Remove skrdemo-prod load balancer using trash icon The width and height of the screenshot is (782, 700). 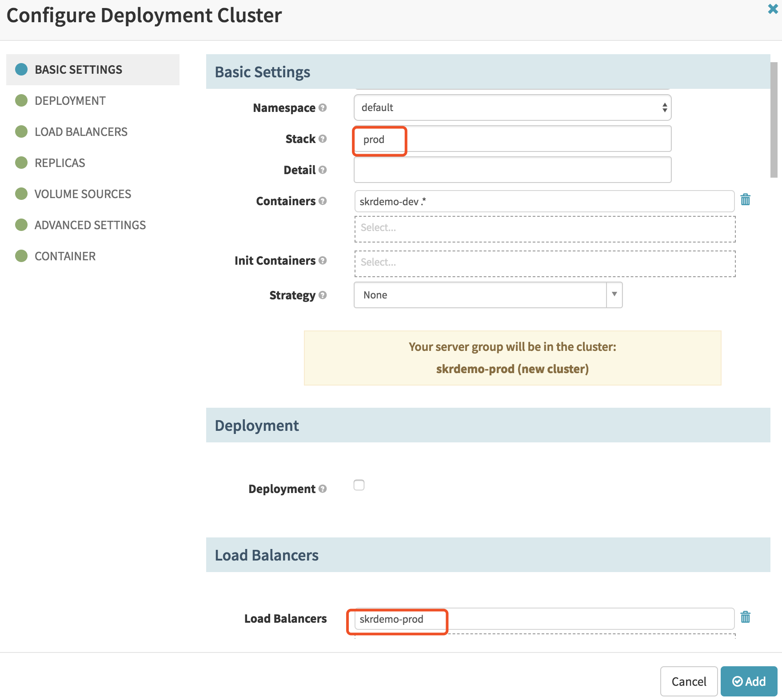point(745,617)
